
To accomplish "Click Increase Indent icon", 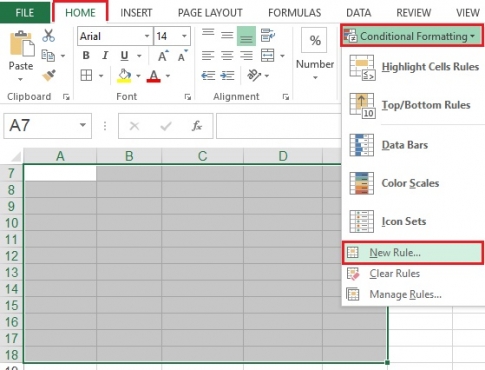I will pos(227,76).
